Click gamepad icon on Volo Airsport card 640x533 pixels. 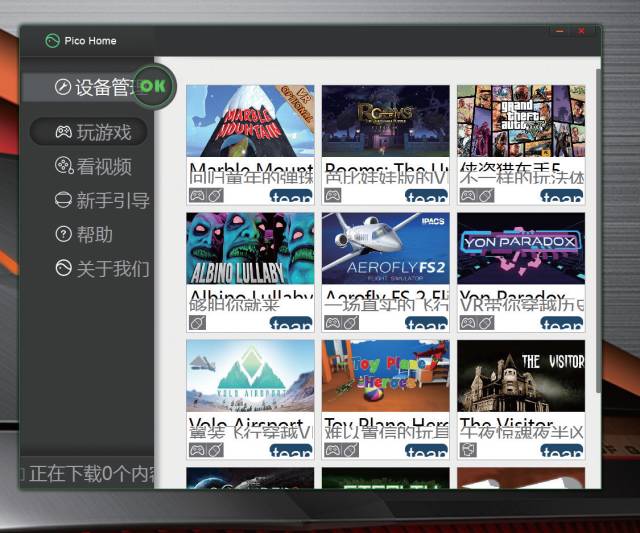[x=198, y=451]
